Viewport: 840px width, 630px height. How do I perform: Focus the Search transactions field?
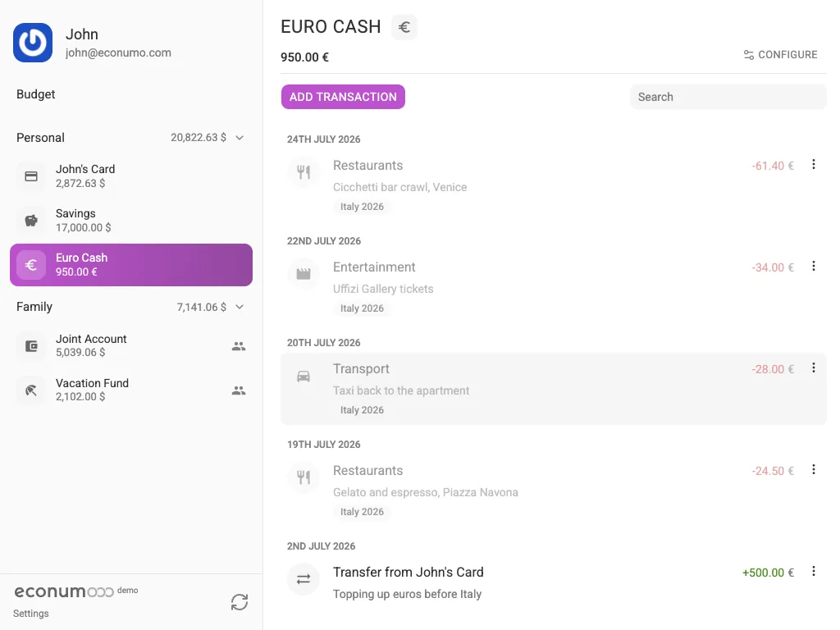(728, 97)
